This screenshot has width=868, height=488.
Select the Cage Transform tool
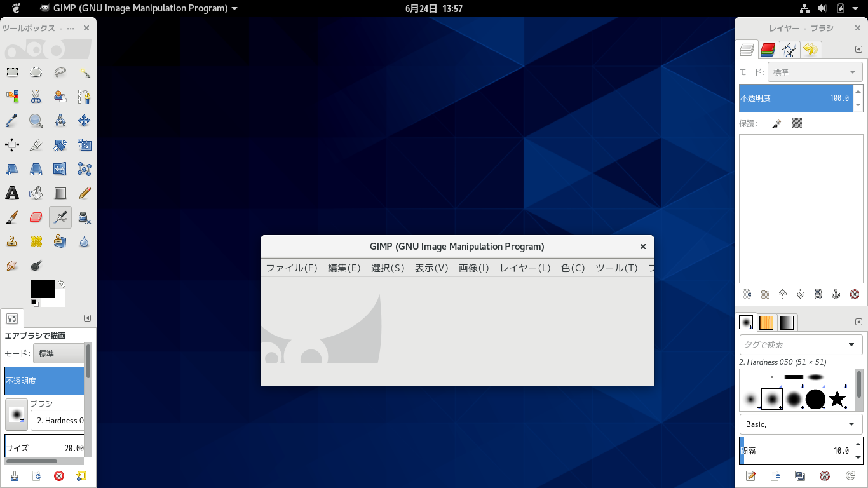[85, 169]
